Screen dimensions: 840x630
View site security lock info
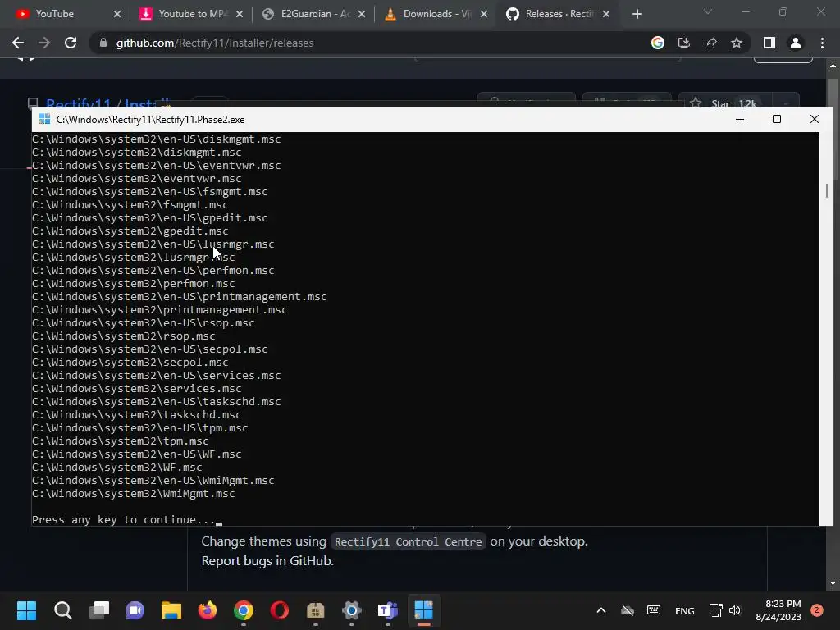point(103,43)
